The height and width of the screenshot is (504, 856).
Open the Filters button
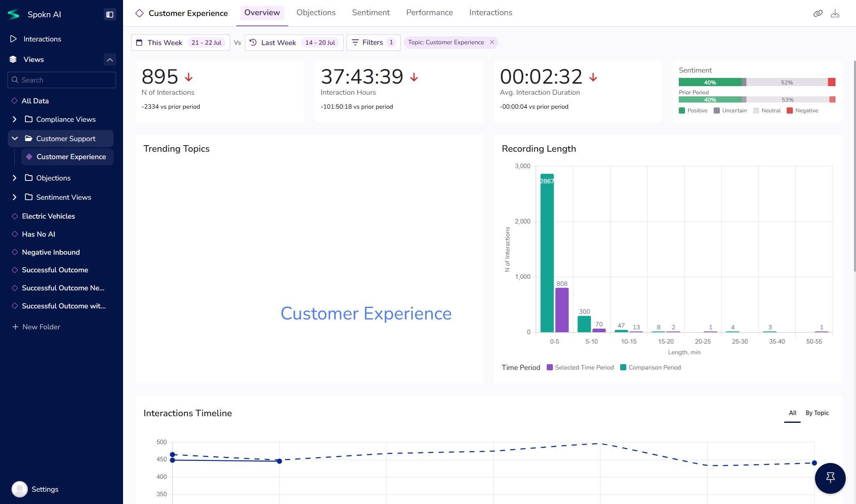[373, 42]
